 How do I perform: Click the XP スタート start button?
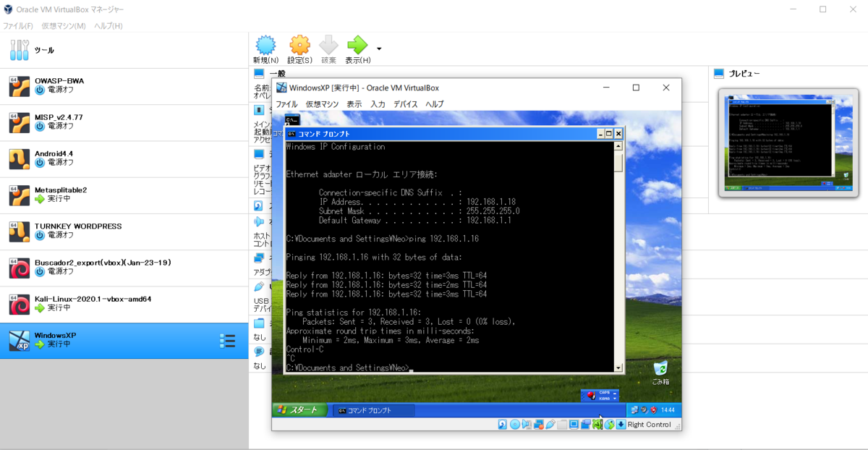(x=298, y=410)
